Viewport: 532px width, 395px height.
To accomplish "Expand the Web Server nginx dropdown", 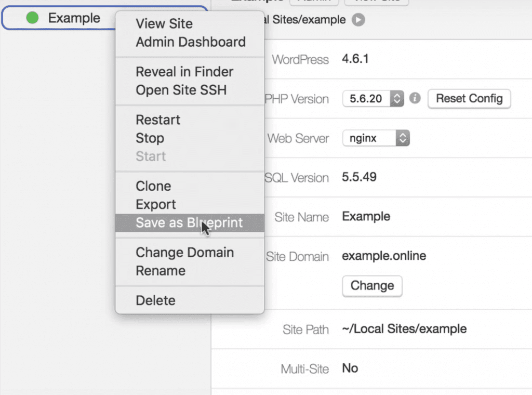I will pos(376,138).
